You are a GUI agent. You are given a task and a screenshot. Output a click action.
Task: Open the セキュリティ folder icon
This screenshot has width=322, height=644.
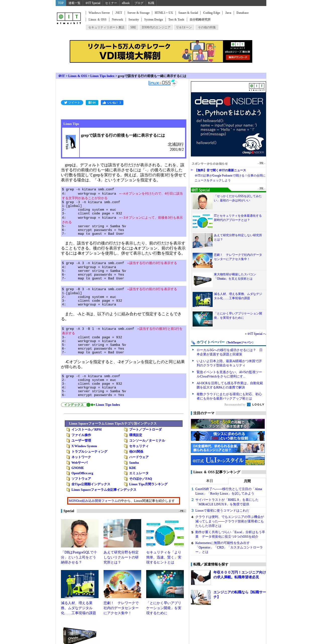[x=126, y=446]
